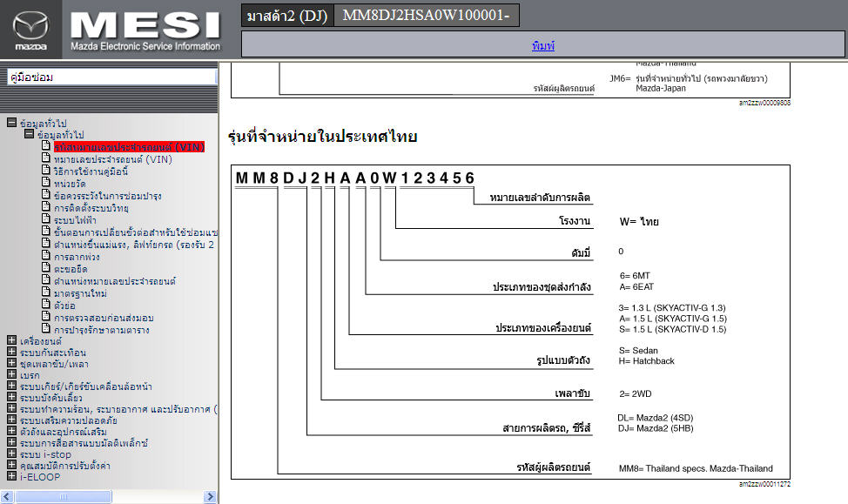This screenshot has height=504, width=848.
Task: Click the มาสด้า2 (DJ) model label
Action: pos(287,16)
